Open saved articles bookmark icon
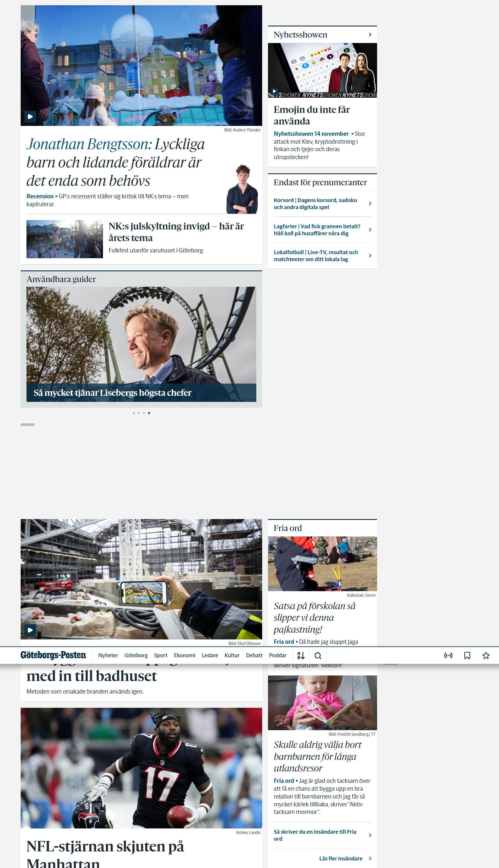 pyautogui.click(x=467, y=655)
